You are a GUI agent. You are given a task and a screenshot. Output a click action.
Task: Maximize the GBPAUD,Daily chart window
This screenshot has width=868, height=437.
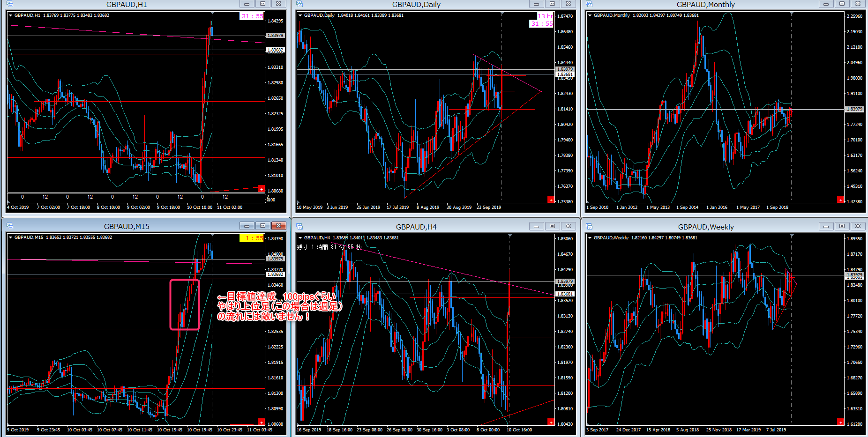(552, 4)
